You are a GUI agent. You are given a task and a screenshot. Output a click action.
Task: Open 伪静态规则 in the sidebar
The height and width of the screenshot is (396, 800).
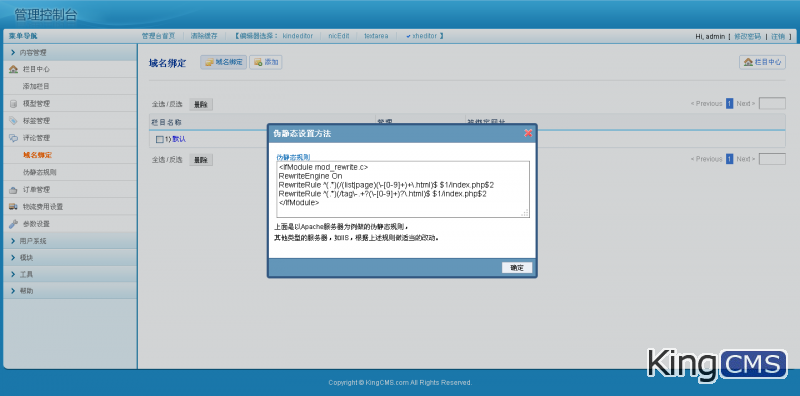(40, 172)
